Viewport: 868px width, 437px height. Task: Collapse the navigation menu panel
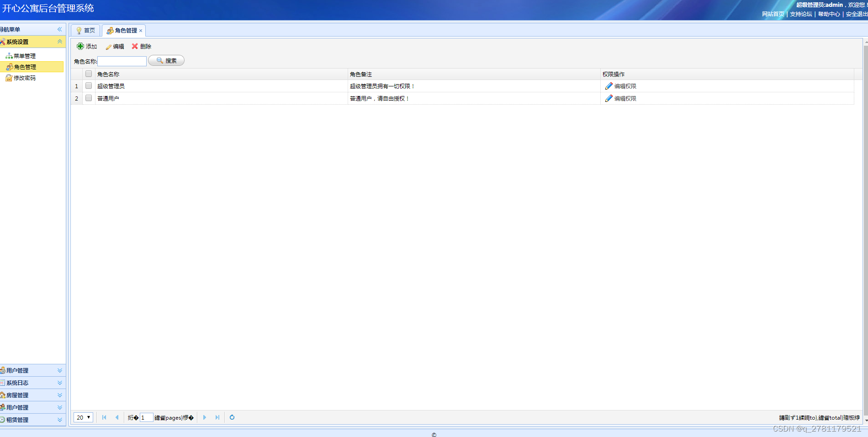59,29
